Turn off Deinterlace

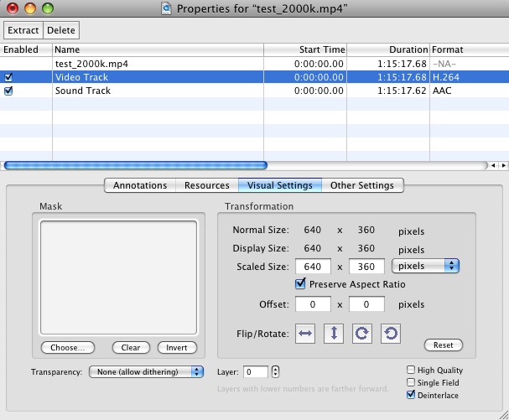pos(411,395)
